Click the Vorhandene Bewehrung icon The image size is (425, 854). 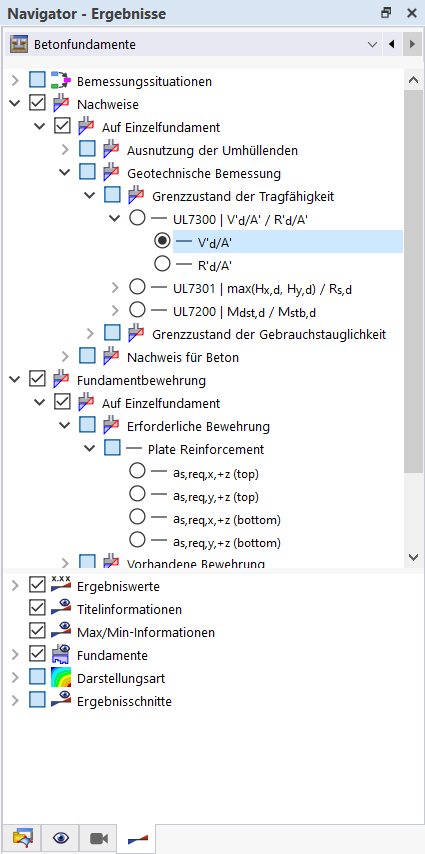click(111, 562)
